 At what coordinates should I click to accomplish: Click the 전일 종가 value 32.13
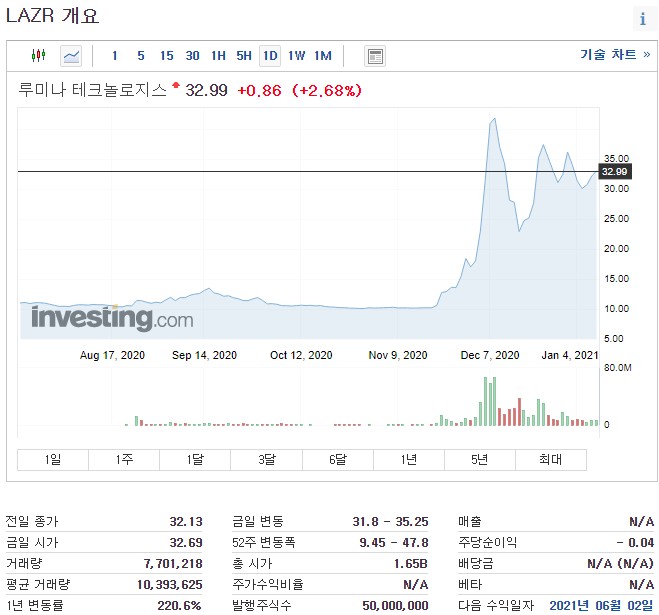[x=186, y=522]
